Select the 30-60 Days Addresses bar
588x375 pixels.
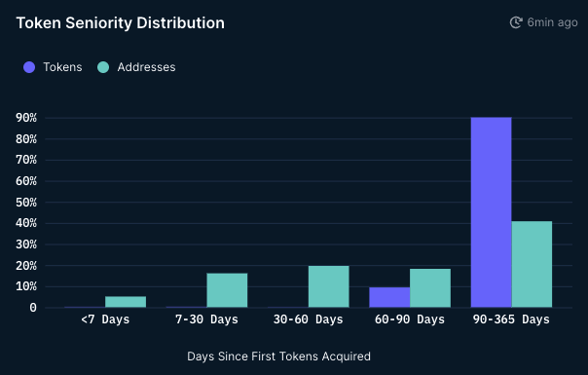(328, 286)
